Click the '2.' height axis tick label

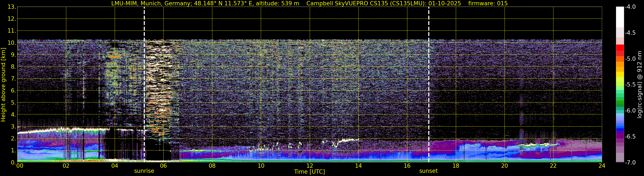coord(13,139)
